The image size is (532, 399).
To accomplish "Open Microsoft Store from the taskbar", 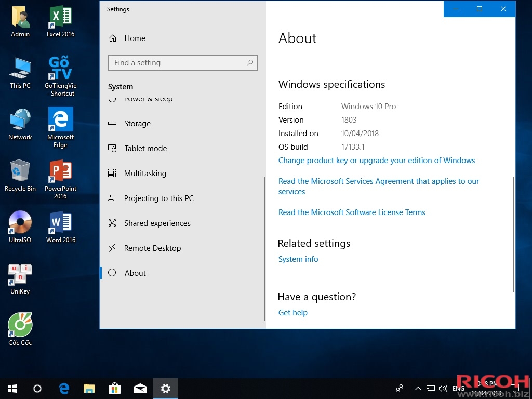I will click(x=114, y=388).
